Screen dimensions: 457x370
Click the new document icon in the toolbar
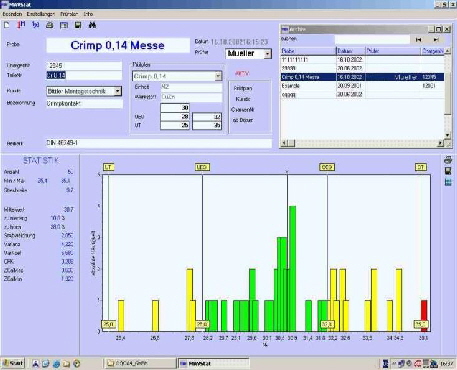(7, 25)
